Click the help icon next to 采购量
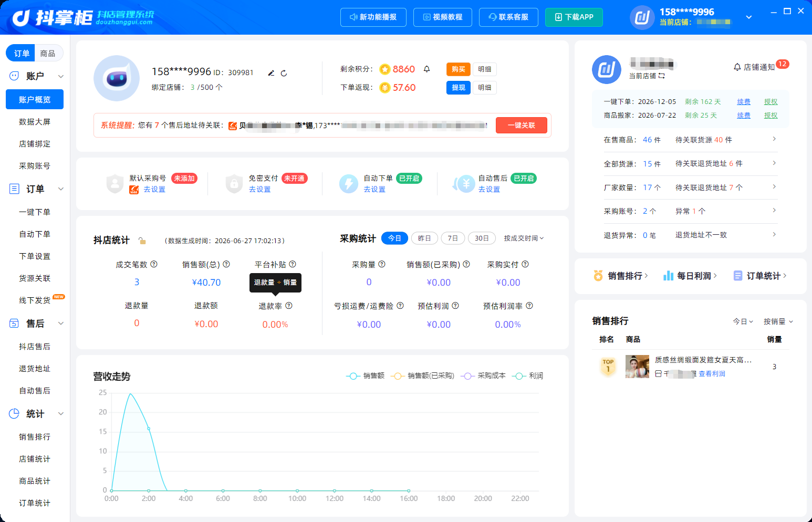Viewport: 812px width, 522px height. coord(382,264)
